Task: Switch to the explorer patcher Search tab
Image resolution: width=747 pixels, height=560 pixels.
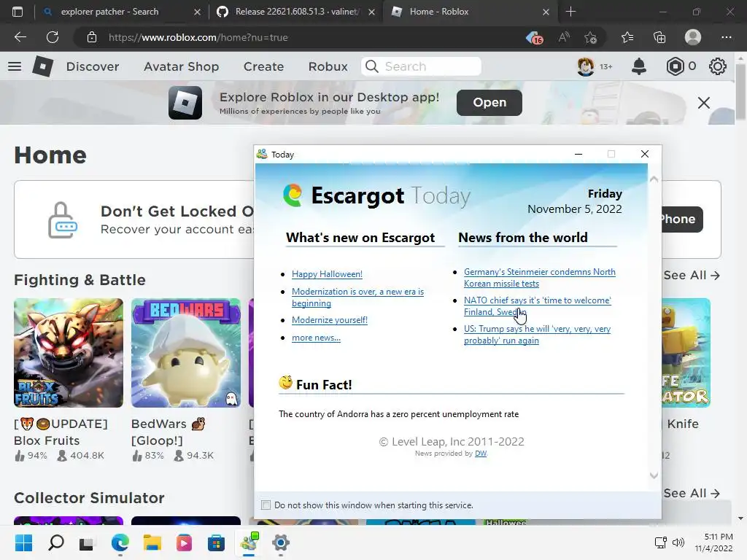Action: pos(109,12)
